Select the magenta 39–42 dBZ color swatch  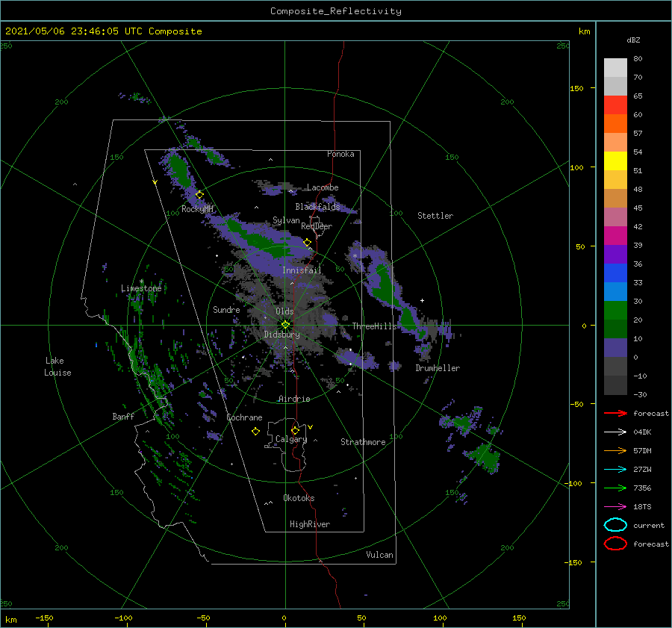[x=615, y=236]
